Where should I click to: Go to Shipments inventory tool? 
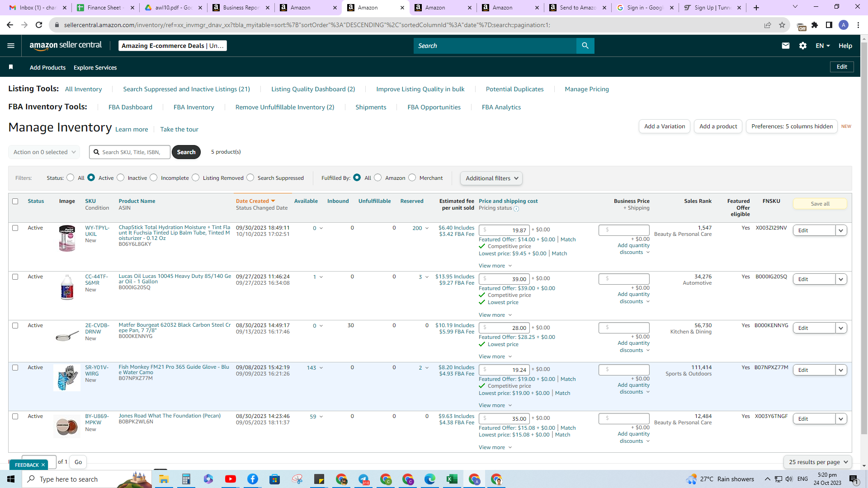coord(371,107)
